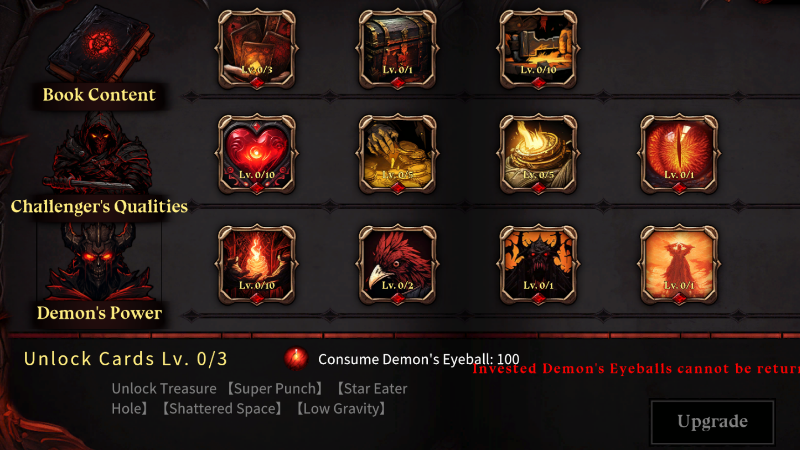Click the dark book with red emblem
This screenshot has height=450, width=800.
[99, 45]
